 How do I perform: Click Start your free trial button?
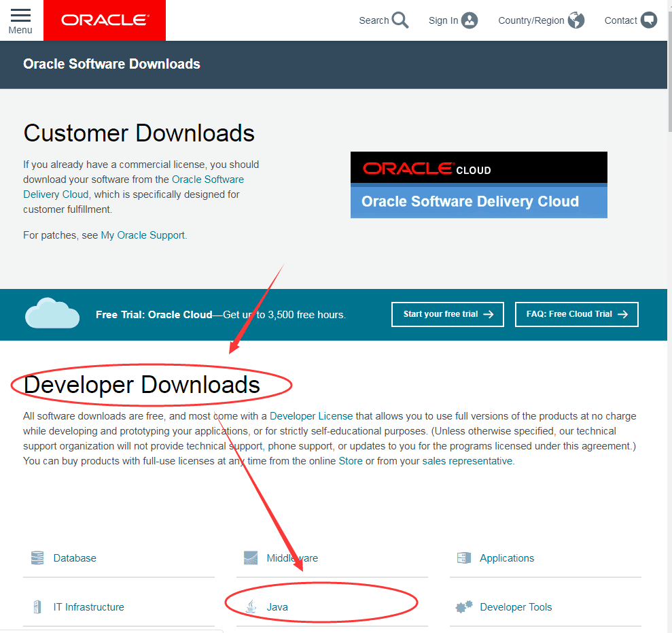[x=447, y=314]
